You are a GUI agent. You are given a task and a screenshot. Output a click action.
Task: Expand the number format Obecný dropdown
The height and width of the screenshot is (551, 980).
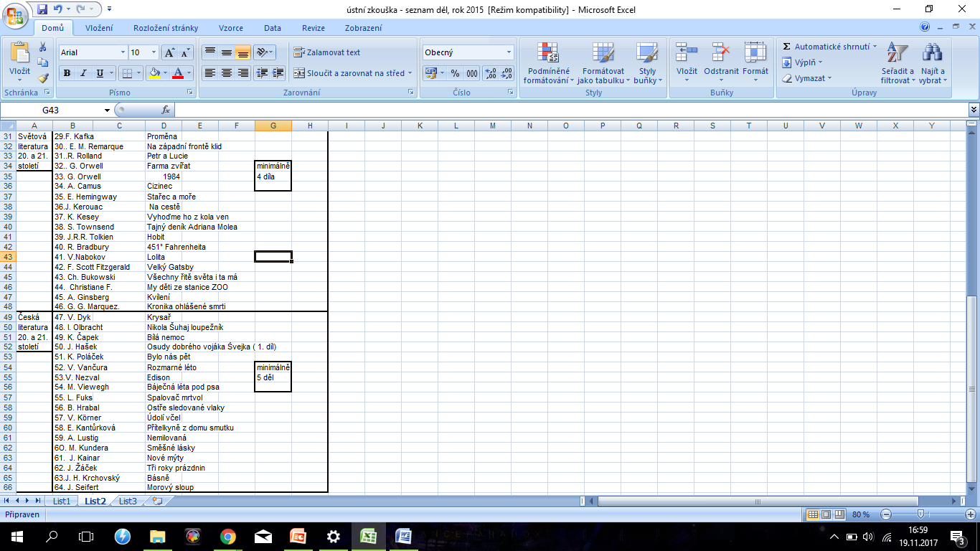(509, 52)
